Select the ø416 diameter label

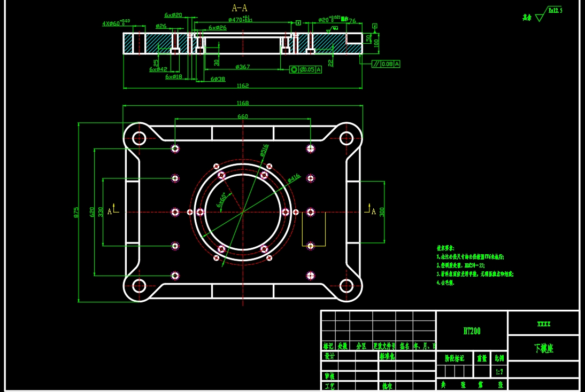(294, 178)
